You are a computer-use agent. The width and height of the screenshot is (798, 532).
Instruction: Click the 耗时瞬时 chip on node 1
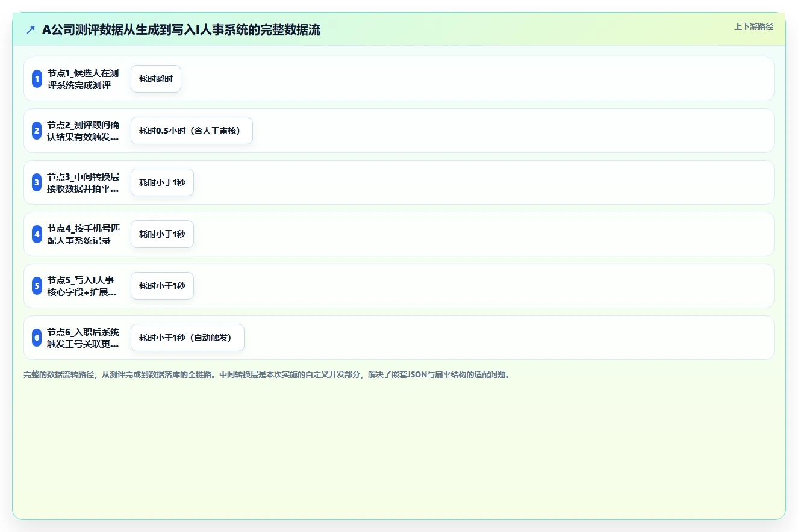tap(156, 79)
